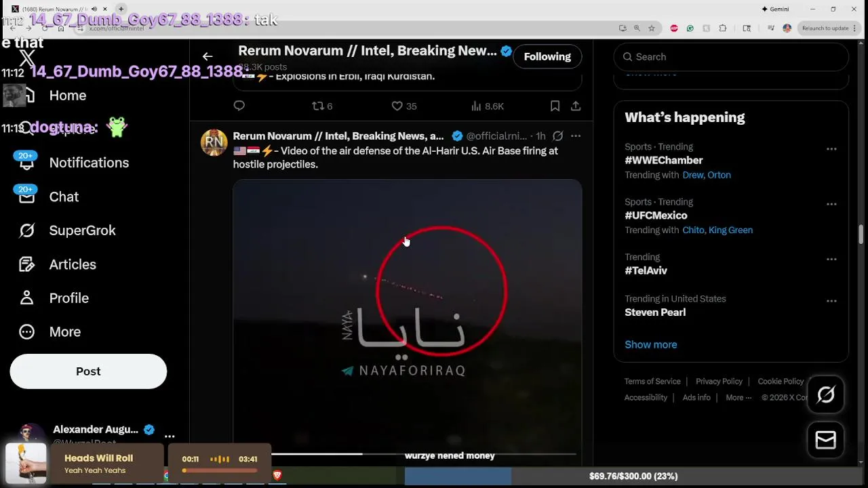
Task: Open the Terms of Service footer link
Action: coord(652,381)
